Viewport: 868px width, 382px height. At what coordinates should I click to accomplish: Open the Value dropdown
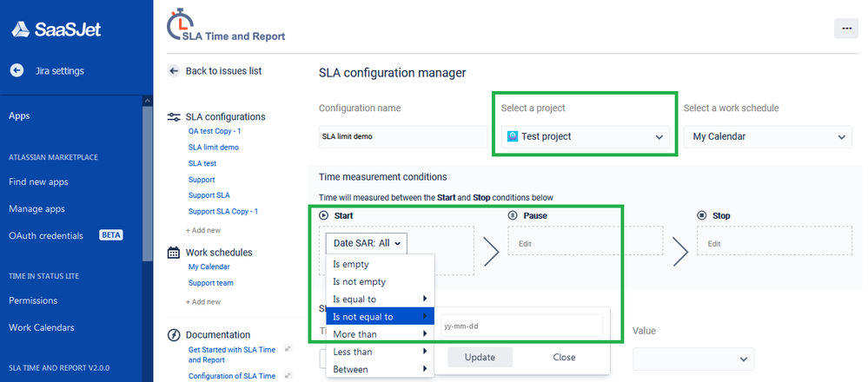(693, 359)
